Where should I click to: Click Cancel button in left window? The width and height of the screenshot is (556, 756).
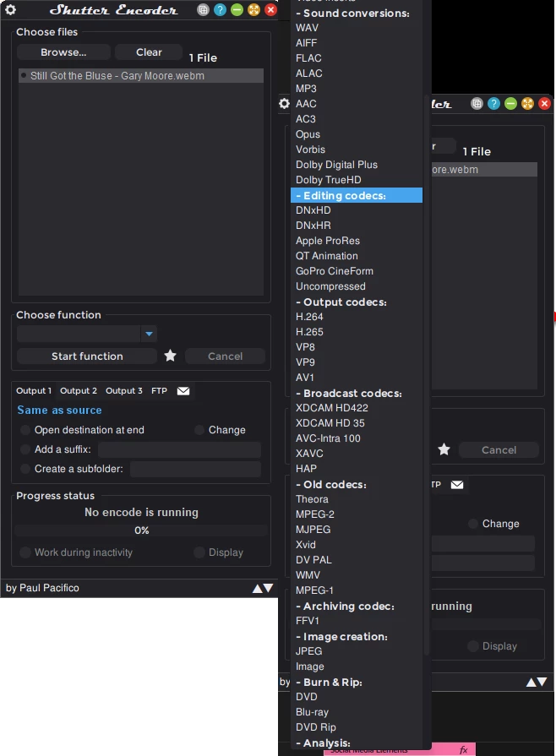(226, 356)
